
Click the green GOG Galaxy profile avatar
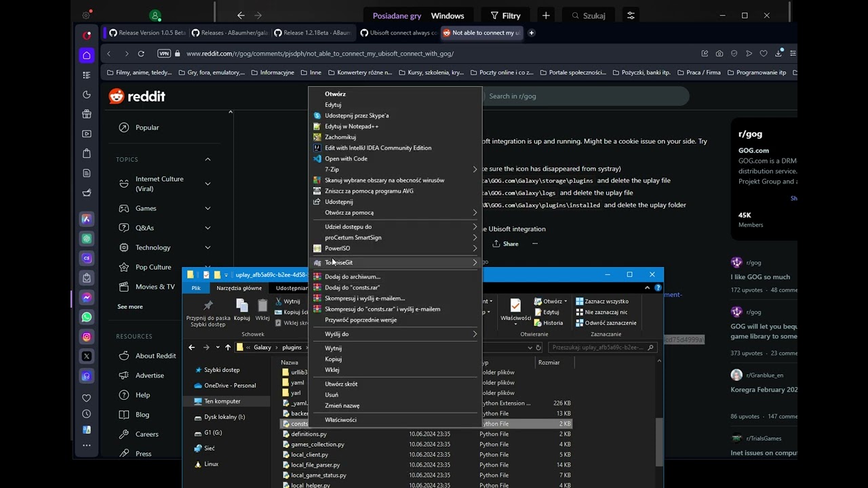[x=155, y=15]
